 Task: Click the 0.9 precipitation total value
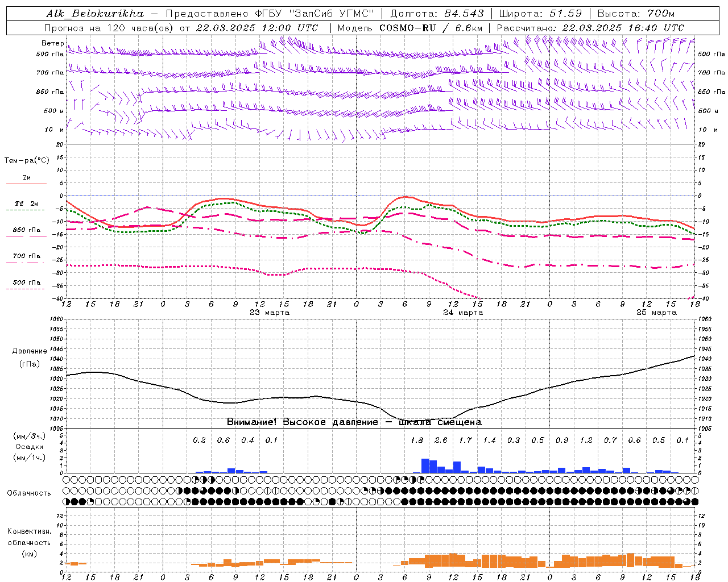click(562, 440)
